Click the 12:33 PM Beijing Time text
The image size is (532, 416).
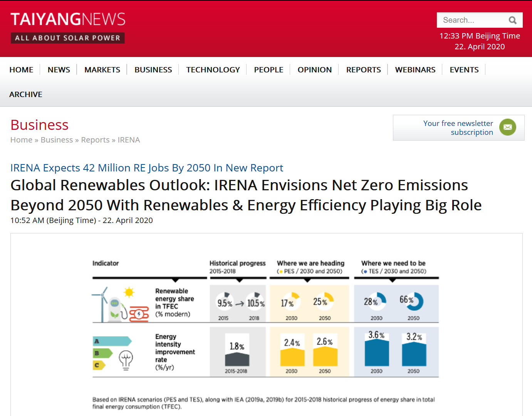click(480, 36)
